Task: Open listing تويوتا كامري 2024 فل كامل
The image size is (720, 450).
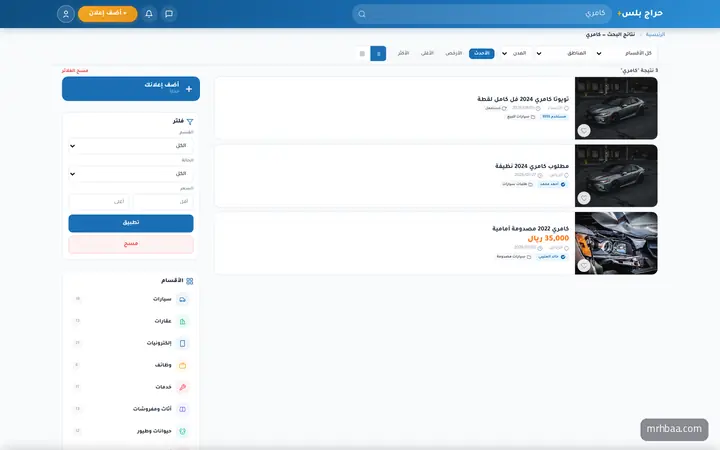Action: point(523,99)
